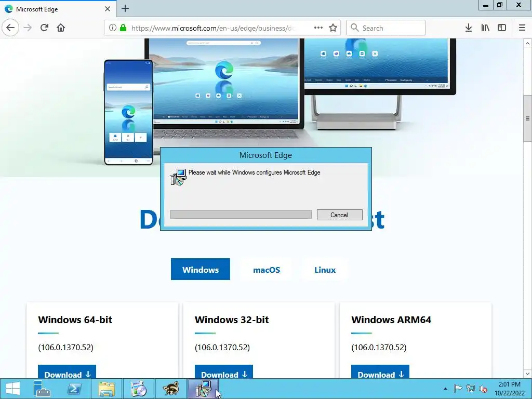Click the phone showing Edge image

[129, 112]
